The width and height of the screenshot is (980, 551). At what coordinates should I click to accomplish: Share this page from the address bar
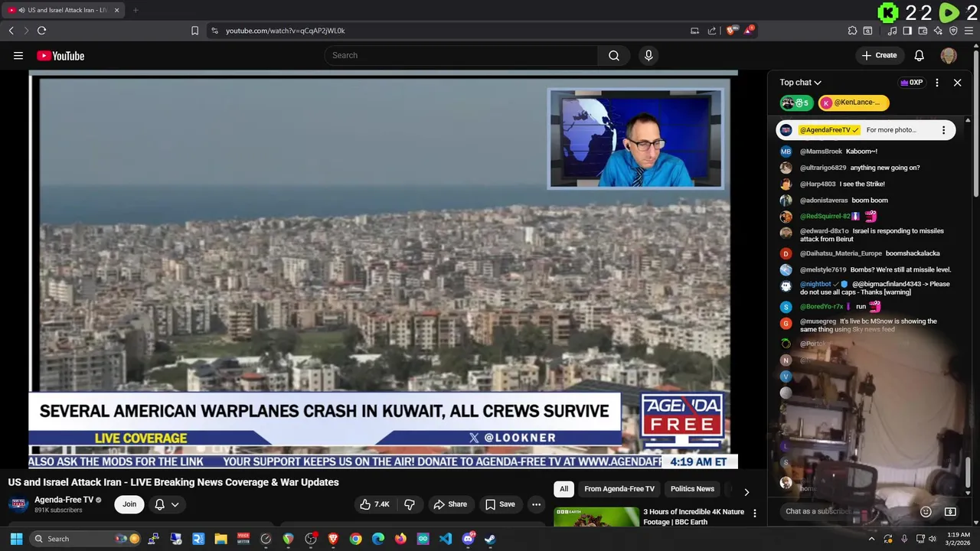(712, 31)
